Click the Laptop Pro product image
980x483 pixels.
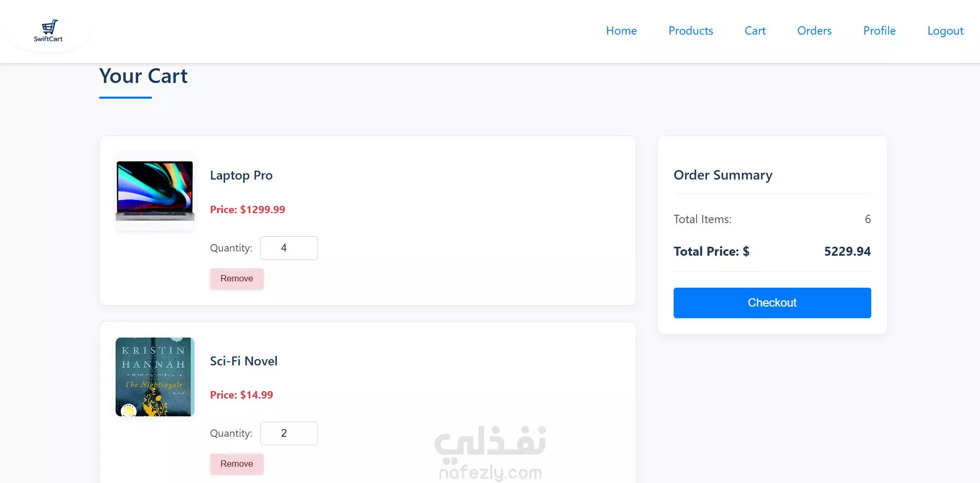click(155, 191)
